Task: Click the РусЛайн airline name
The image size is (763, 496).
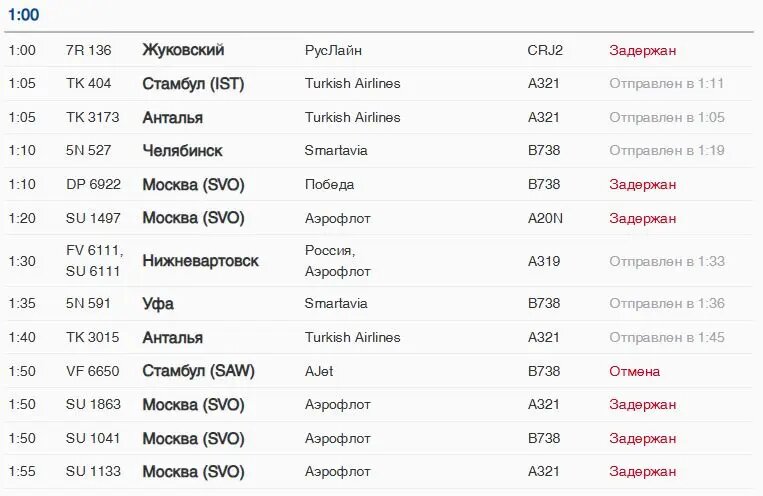Action: (333, 50)
